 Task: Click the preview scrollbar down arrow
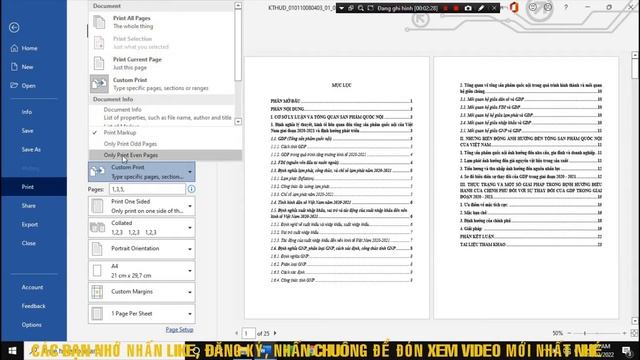(635, 321)
